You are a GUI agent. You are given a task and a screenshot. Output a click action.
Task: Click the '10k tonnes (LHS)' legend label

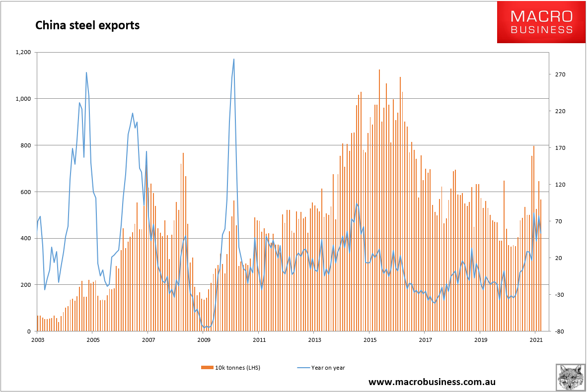click(x=237, y=368)
